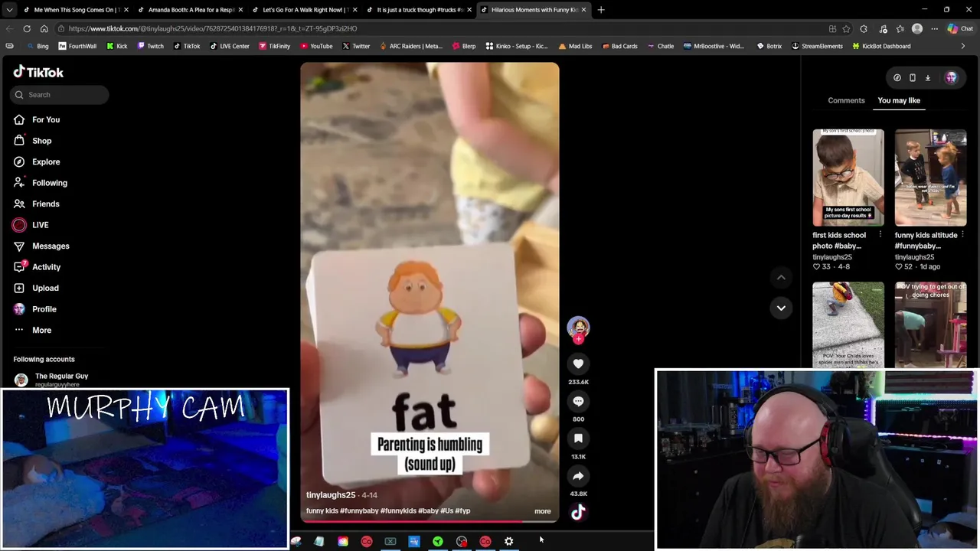
Task: Open tinylaughs25 username on the video
Action: pos(331,495)
